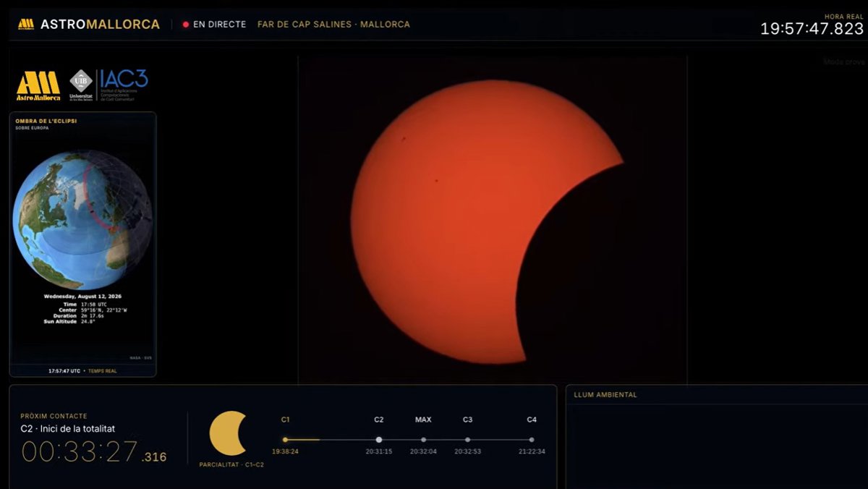Click the PARCIALITAT · C1–C2 phase label

click(231, 464)
